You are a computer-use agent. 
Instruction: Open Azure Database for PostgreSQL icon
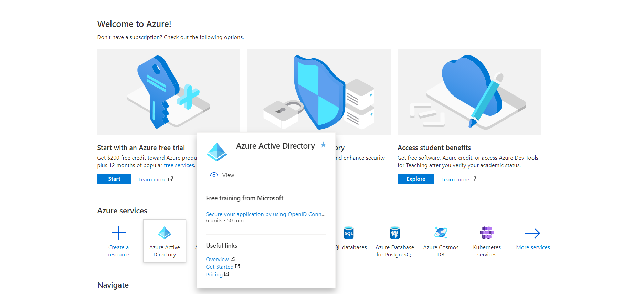pyautogui.click(x=395, y=233)
